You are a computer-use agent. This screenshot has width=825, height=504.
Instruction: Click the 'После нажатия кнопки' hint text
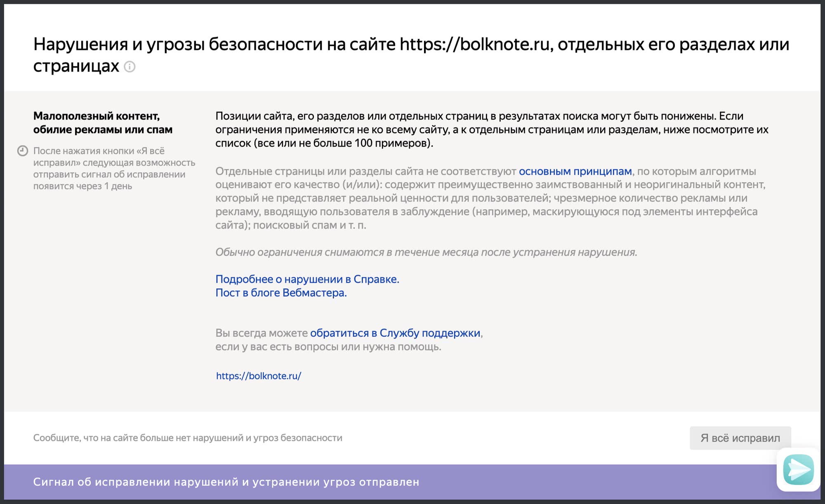click(114, 168)
